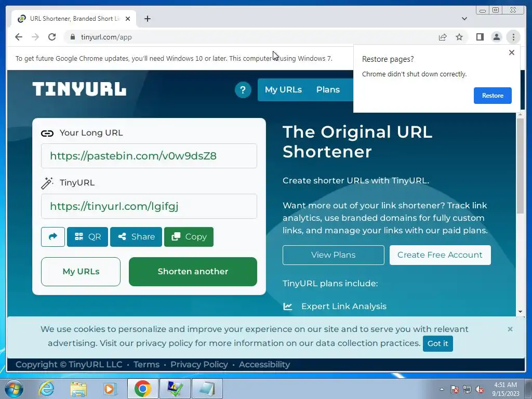532x399 pixels.
Task: Show hidden system tray icons
Action: pyautogui.click(x=442, y=389)
